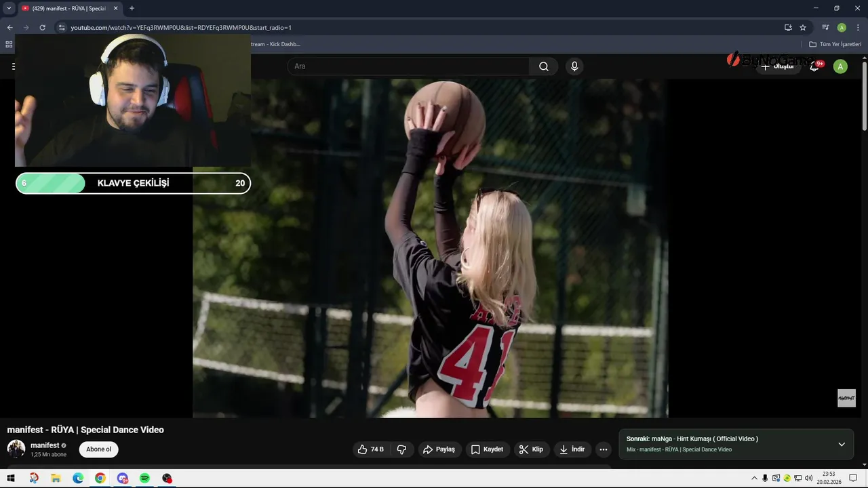The height and width of the screenshot is (488, 868).
Task: Open a new browser tab
Action: click(132, 8)
